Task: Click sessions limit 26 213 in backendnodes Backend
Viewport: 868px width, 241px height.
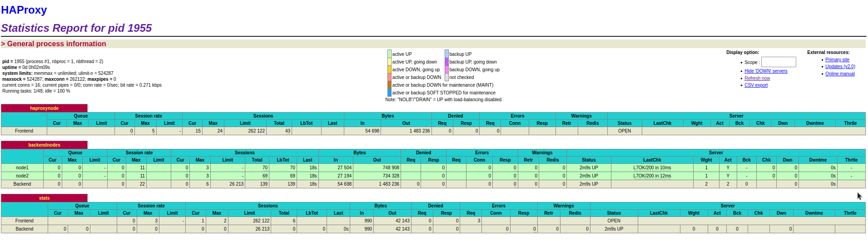Action: click(236, 184)
